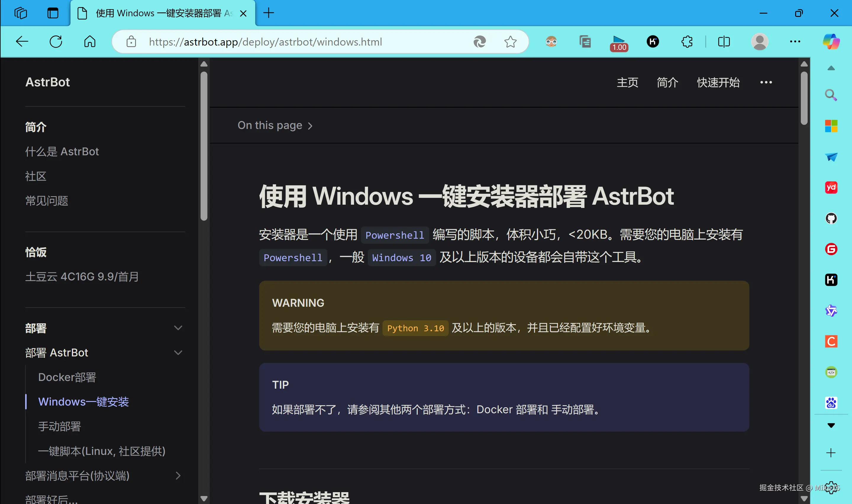852x504 pixels.
Task: Open the 快速开始 nav menu item
Action: 718,83
